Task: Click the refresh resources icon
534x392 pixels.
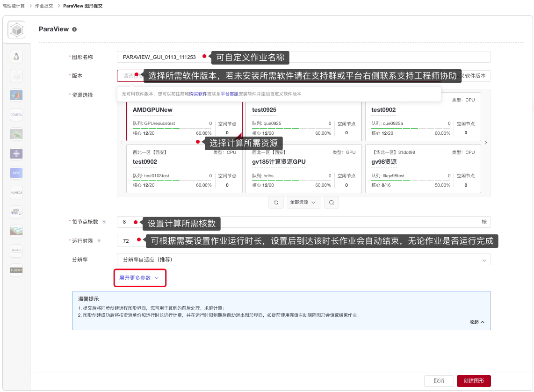Action: tap(276, 203)
